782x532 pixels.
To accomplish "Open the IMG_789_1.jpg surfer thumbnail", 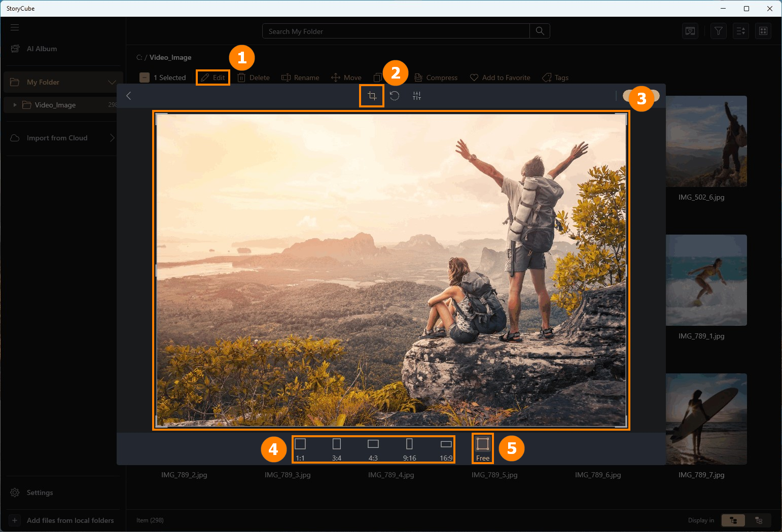I will [706, 280].
